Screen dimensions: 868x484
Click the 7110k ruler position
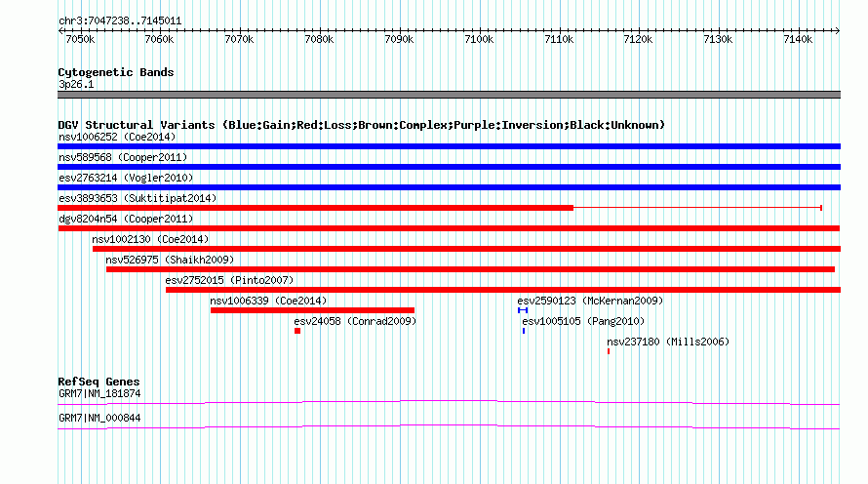click(559, 39)
